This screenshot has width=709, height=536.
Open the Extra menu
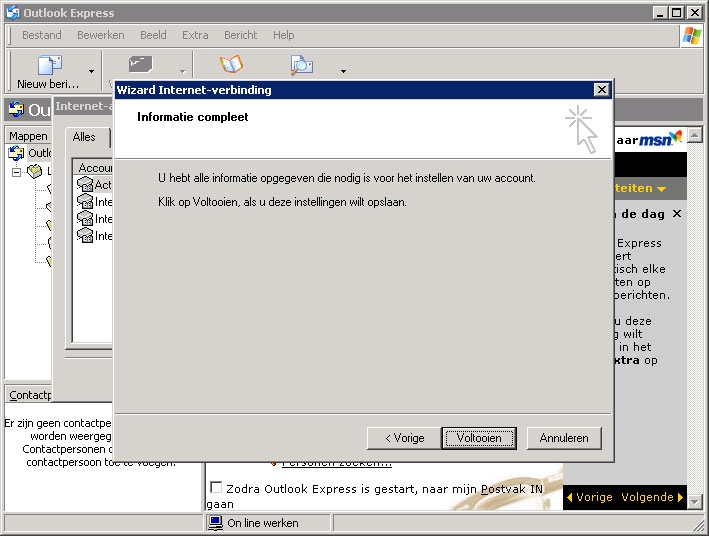coord(195,35)
